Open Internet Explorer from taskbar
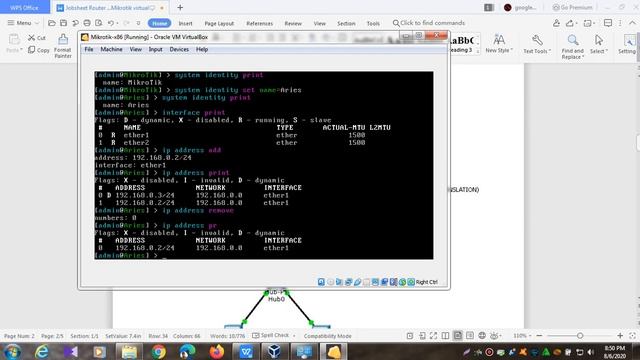 [41, 352]
